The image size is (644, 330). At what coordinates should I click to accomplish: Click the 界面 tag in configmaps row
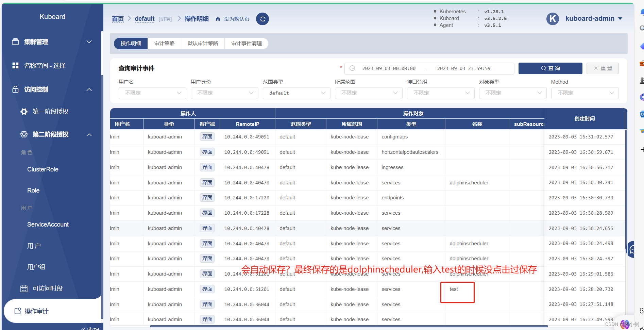click(x=207, y=137)
